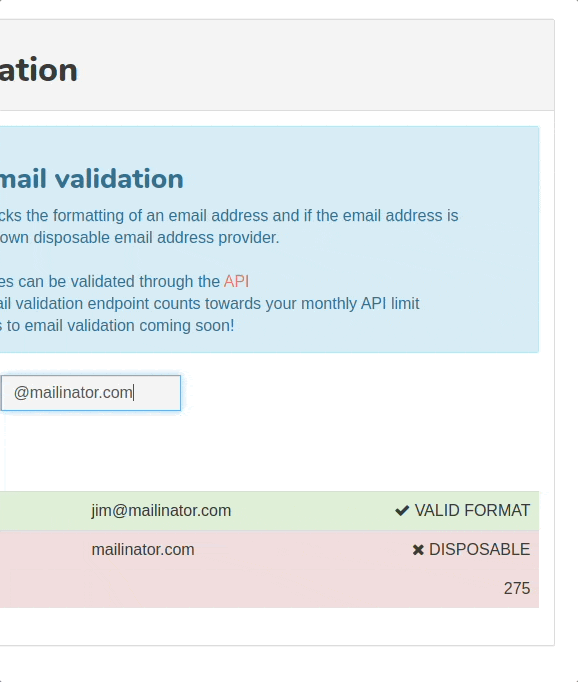Click the gray panel header bar
Image resolution: width=578 pixels, height=682 pixels.
point(277,65)
